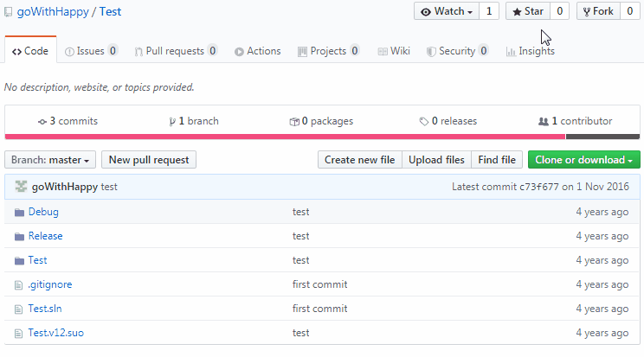Click the .gitignore file icon

click(18, 284)
